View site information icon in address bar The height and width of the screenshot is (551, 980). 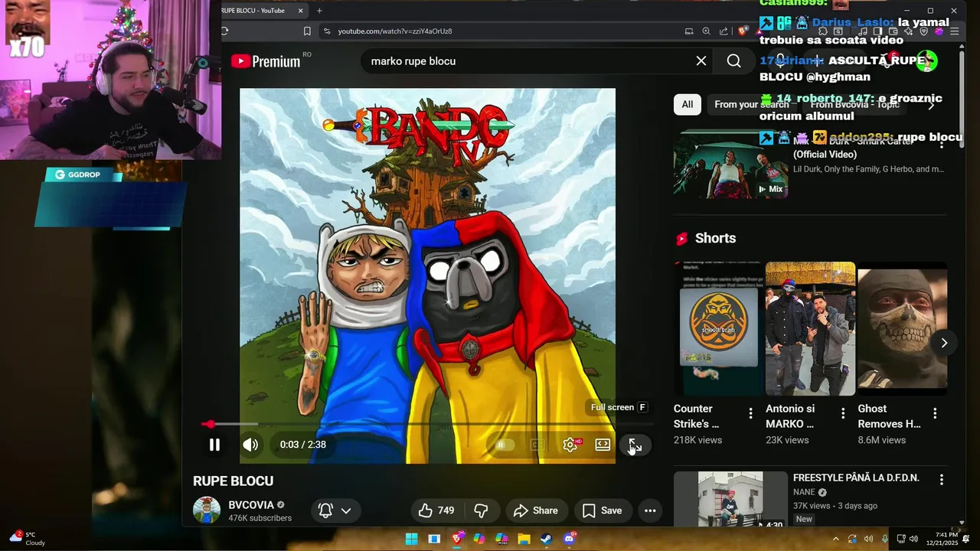coord(327,31)
